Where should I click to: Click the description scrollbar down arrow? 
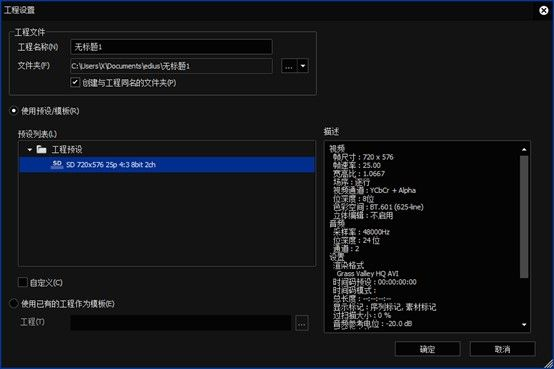click(524, 324)
